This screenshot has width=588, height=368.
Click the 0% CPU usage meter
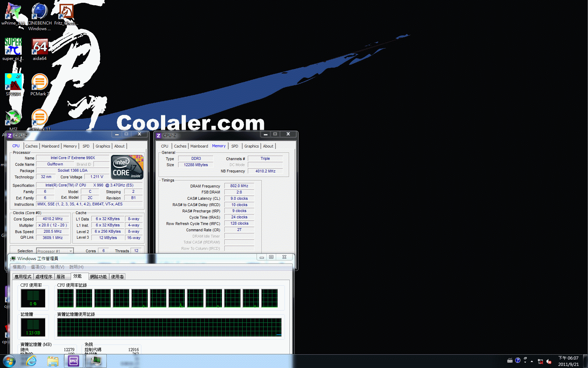33,298
